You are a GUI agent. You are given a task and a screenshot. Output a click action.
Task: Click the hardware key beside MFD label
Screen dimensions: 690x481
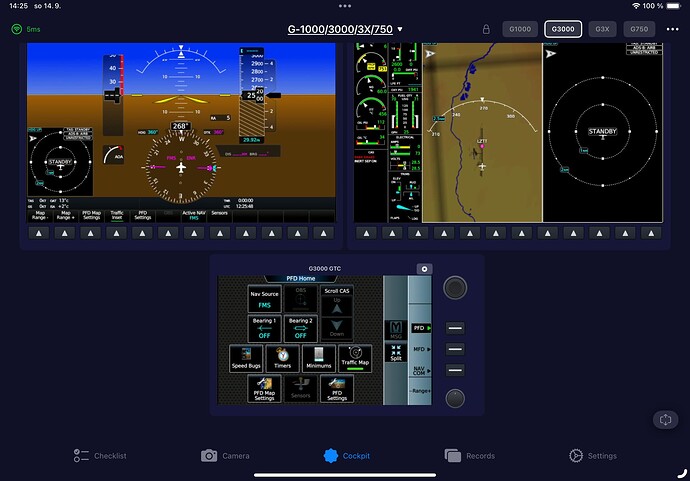tap(455, 349)
